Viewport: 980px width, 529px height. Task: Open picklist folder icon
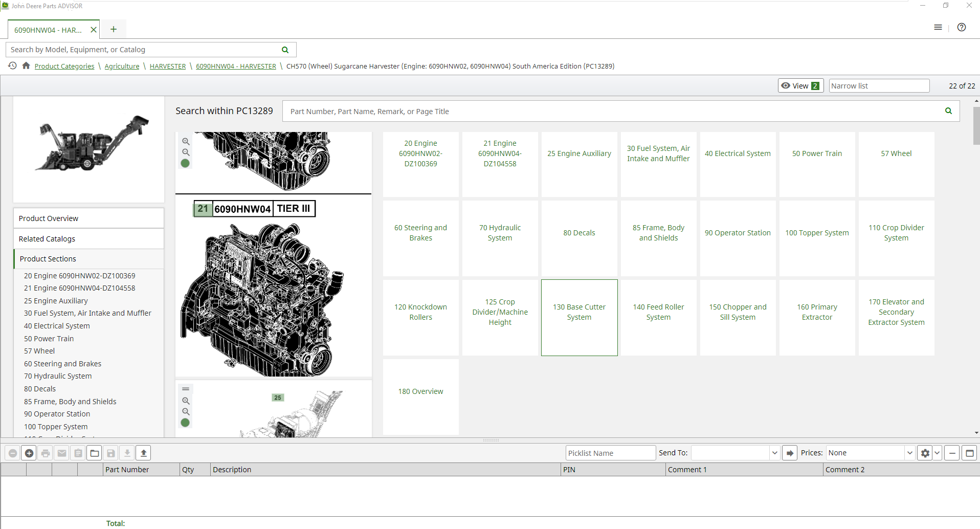click(95, 453)
